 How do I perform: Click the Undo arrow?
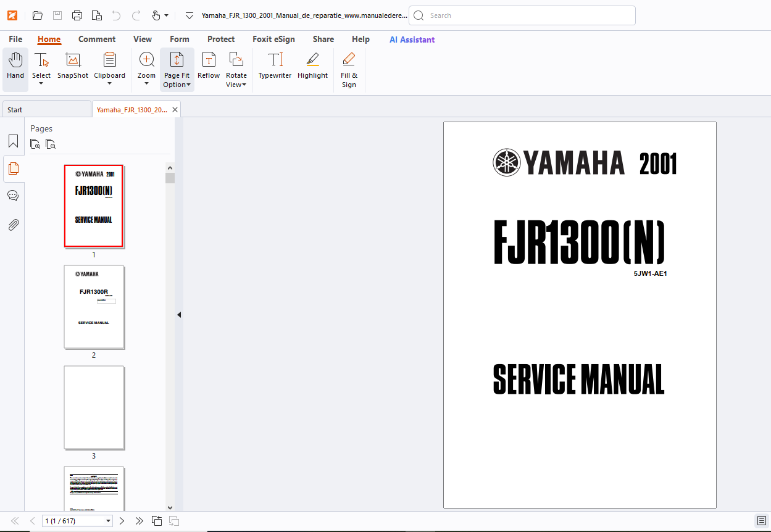(117, 15)
